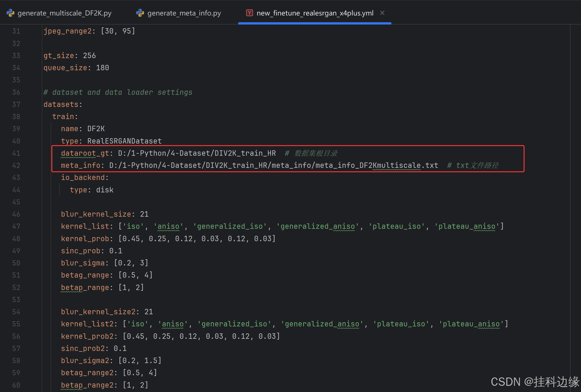Place cursor on dataroot_gt key

tap(85, 153)
